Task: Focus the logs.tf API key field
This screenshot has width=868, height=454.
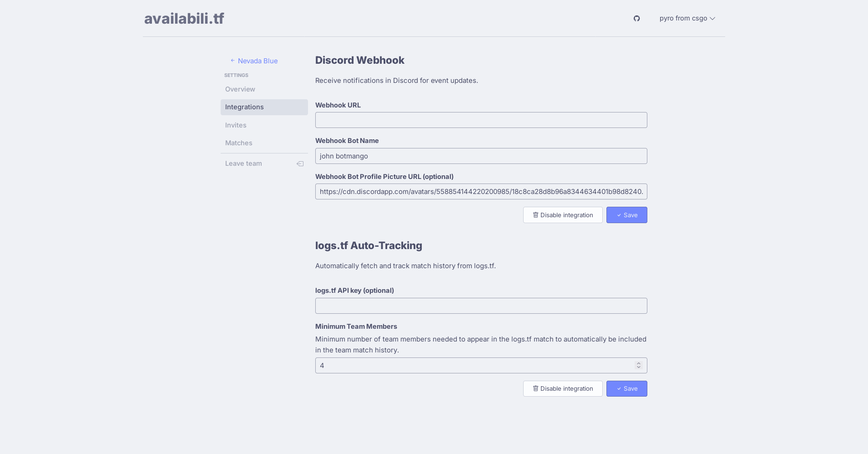Action: tap(481, 306)
